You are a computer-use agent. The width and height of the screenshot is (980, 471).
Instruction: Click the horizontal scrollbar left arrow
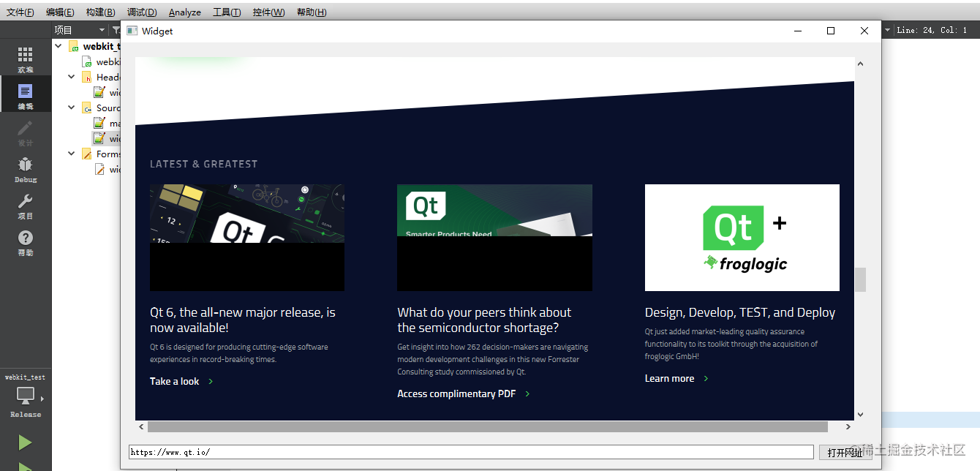(x=141, y=426)
